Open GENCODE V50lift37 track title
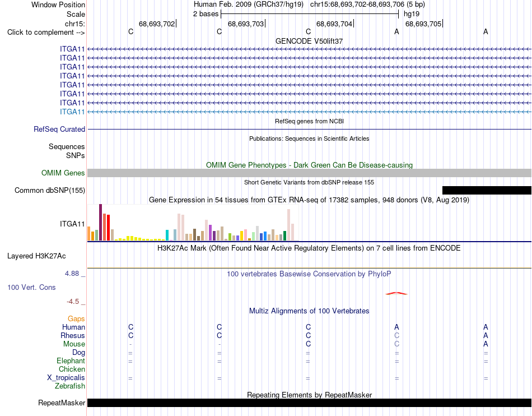This screenshot has width=532, height=416. (x=309, y=41)
